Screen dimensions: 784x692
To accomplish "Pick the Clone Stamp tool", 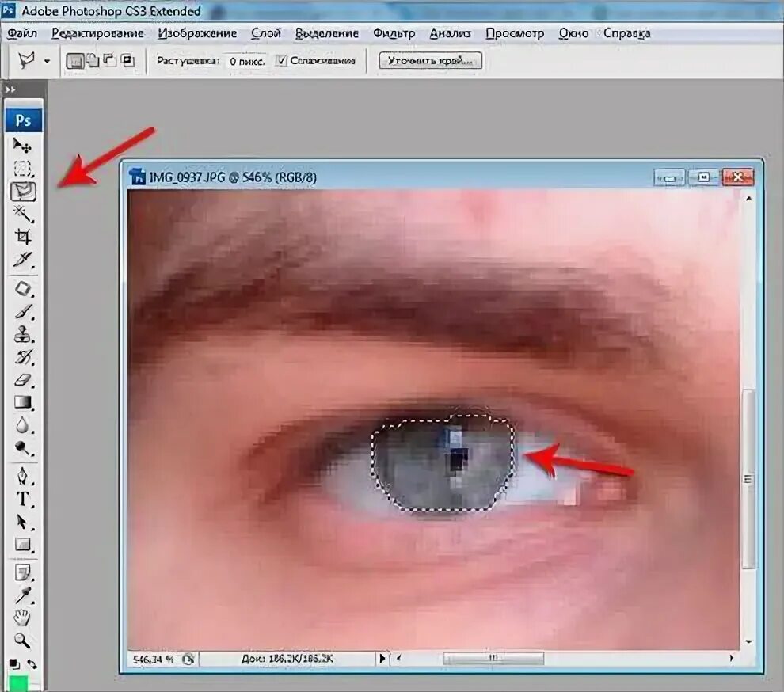I will [22, 333].
